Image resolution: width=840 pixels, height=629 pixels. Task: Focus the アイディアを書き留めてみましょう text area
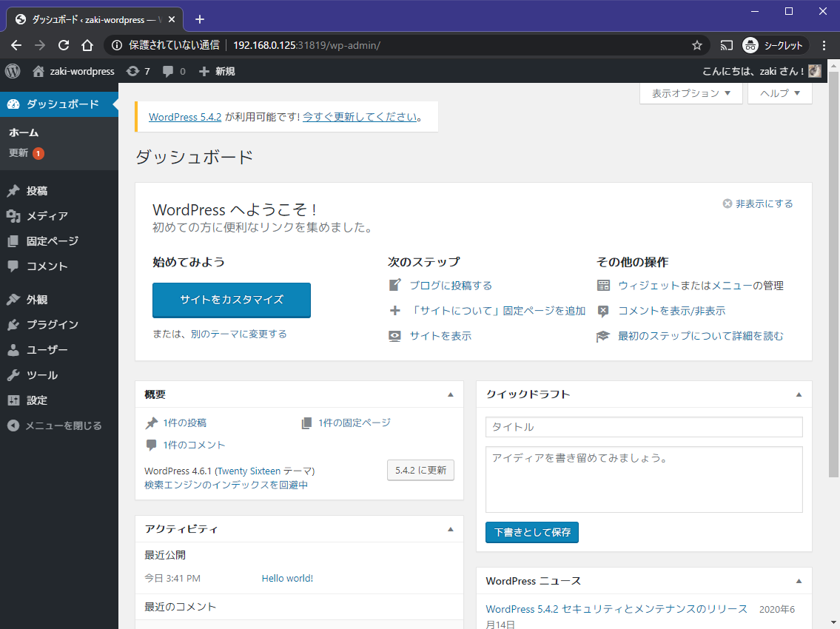(x=644, y=480)
